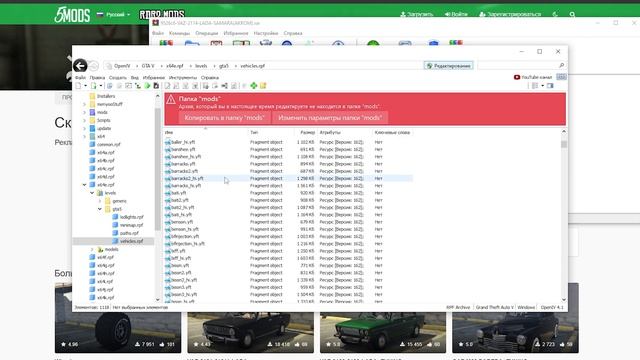Viewport: 640px width, 360px height.
Task: Select the biff_hi.yft file row
Action: coord(288,258)
